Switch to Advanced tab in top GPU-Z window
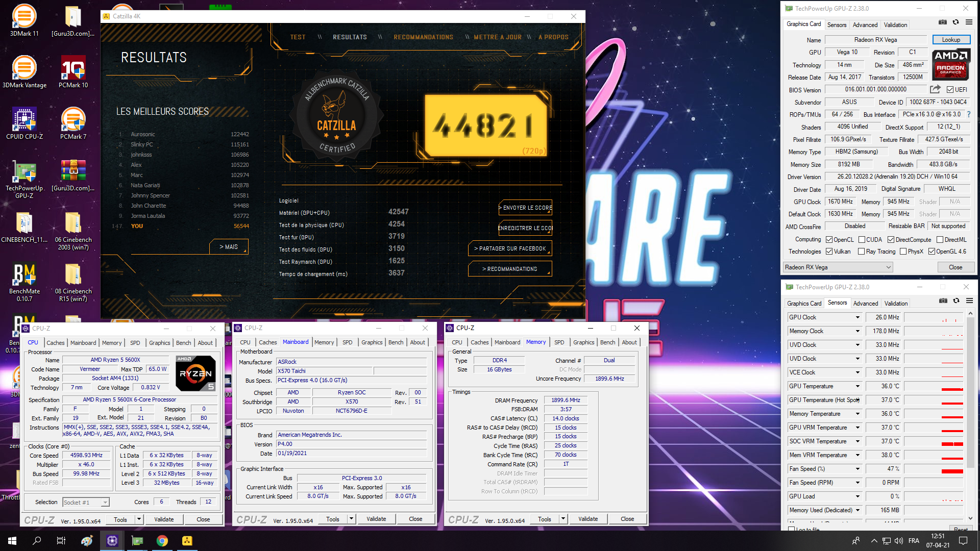Image resolution: width=980 pixels, height=551 pixels. pyautogui.click(x=865, y=25)
